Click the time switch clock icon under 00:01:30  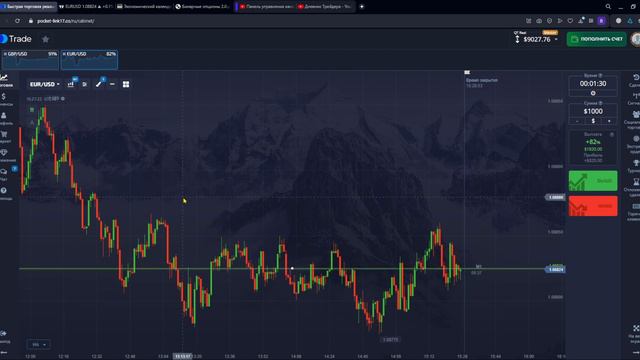tap(593, 93)
